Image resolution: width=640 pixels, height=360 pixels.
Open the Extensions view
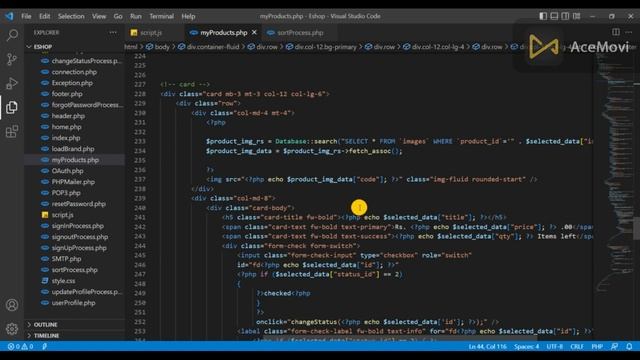pos(12,131)
